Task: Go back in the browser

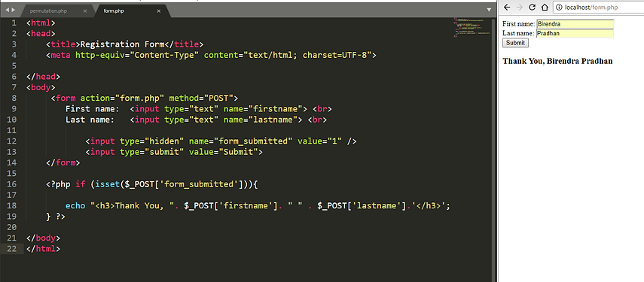Action: (507, 8)
